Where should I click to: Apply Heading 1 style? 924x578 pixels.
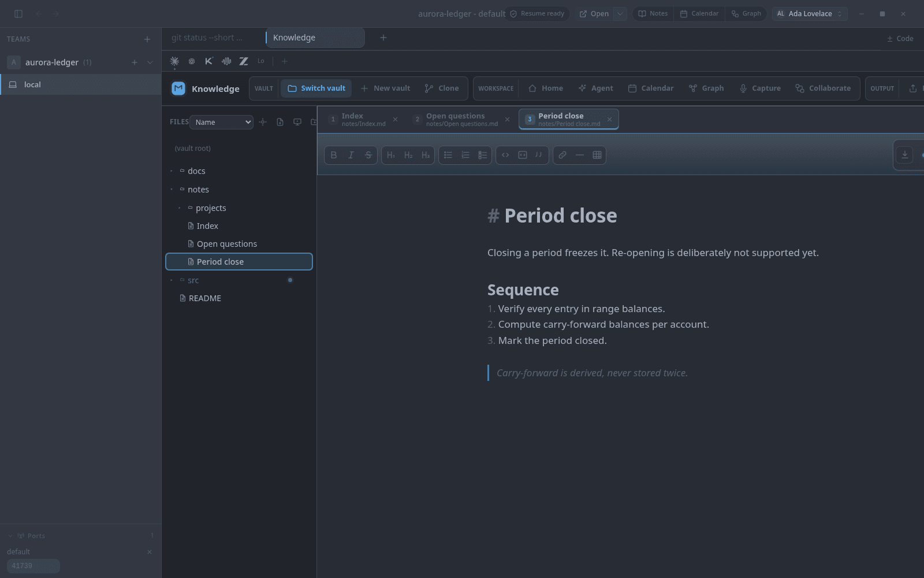tap(391, 155)
